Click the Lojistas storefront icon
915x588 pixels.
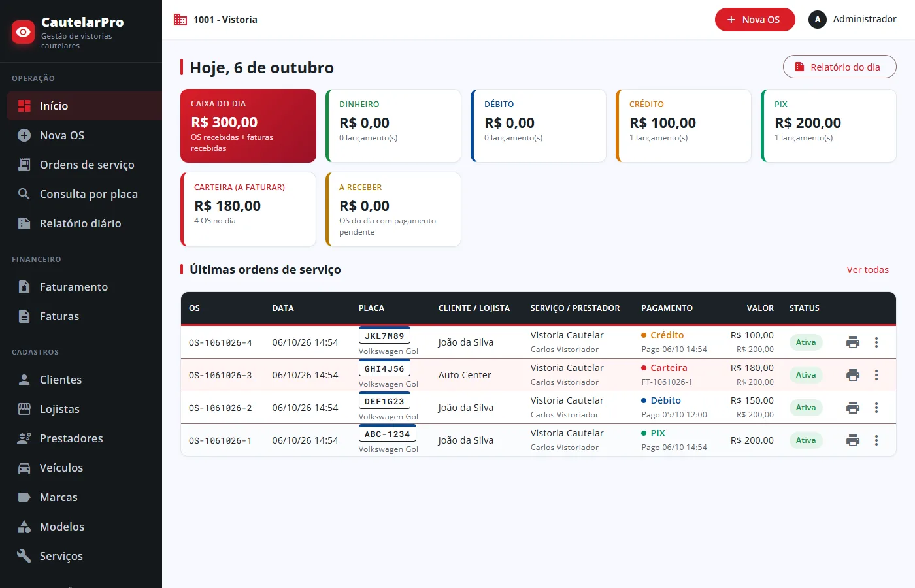point(24,409)
